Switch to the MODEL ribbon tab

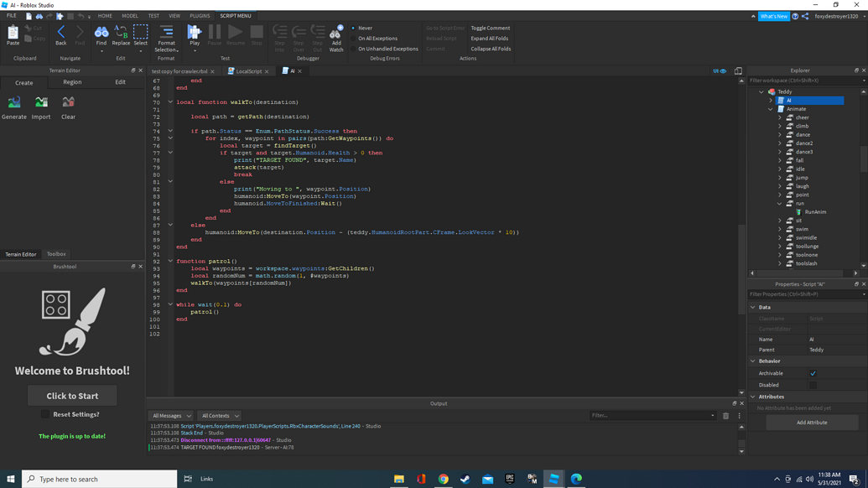point(130,15)
